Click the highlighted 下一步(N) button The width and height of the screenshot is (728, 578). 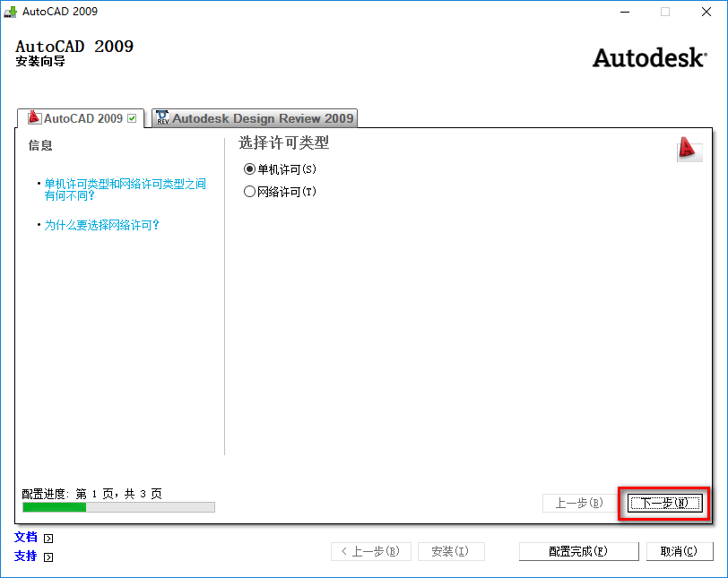[x=663, y=504]
